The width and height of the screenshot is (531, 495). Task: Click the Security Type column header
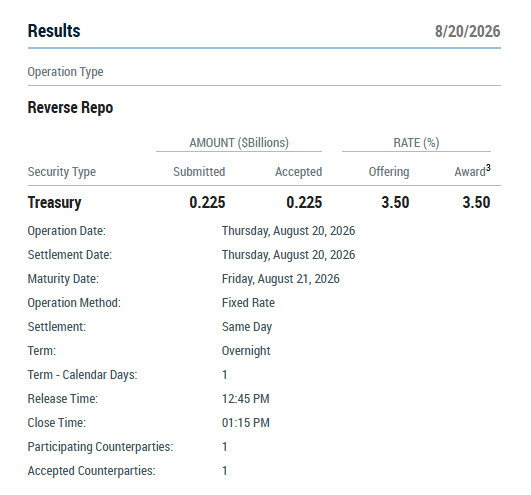[62, 172]
